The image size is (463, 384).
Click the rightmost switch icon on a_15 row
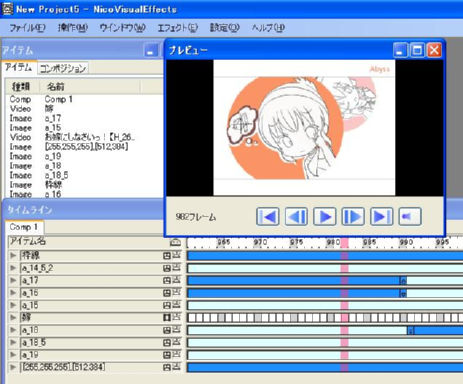click(x=177, y=305)
